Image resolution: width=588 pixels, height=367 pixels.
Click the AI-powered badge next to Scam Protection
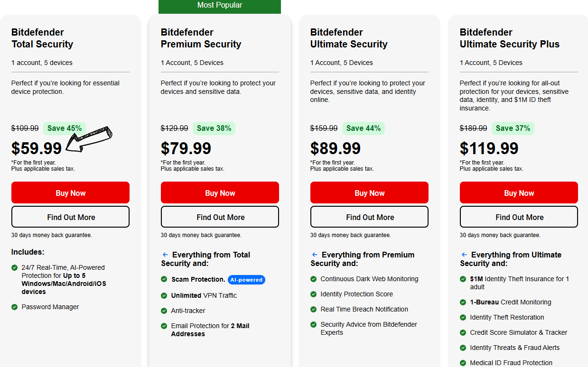[246, 280]
